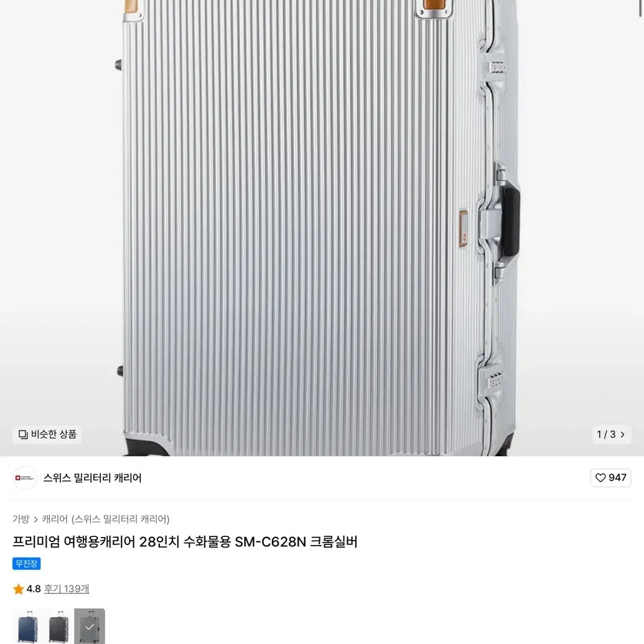The image size is (644, 644).
Task: Open the similar products icon button
Action: (x=23, y=434)
